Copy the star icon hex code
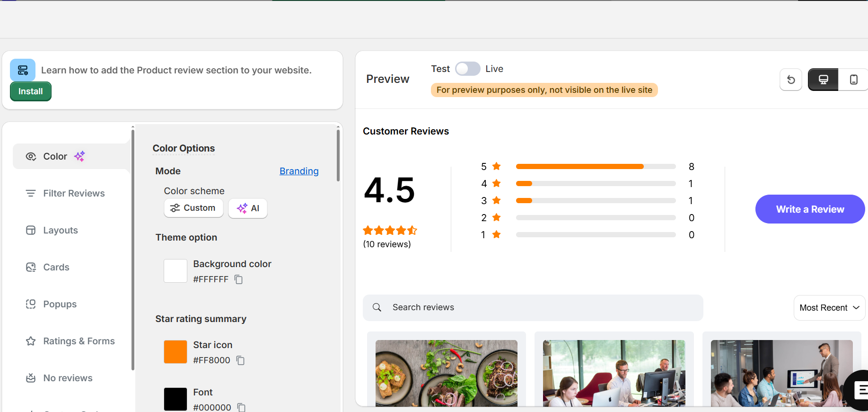Image resolution: width=868 pixels, height=412 pixels. coord(241,360)
